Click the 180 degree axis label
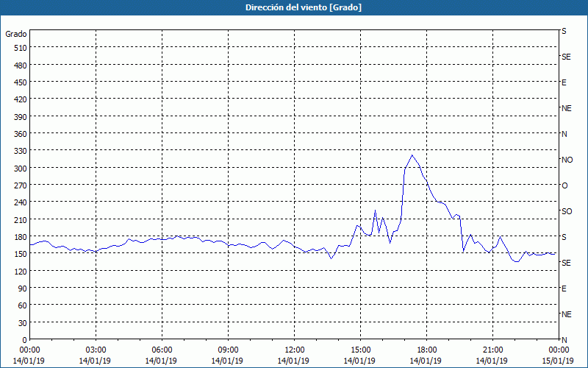588x368 pixels. [21, 237]
